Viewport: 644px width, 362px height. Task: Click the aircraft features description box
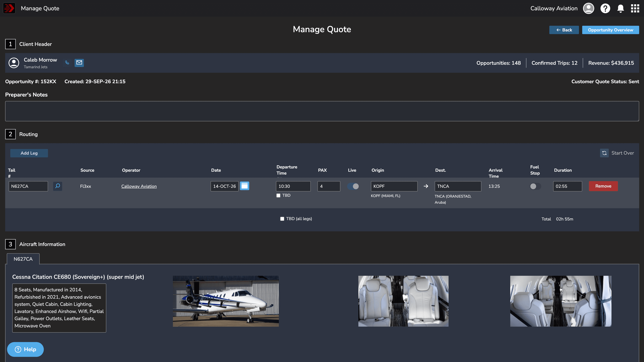pos(59,308)
